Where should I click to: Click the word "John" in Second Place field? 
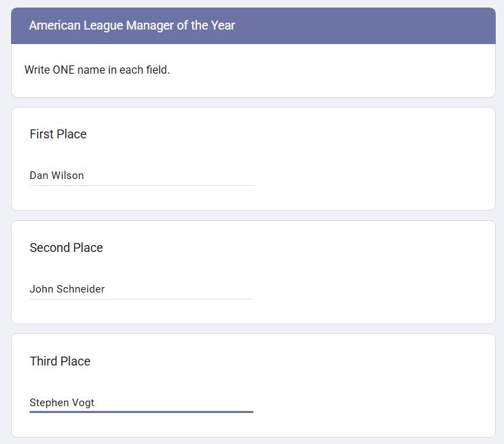tap(41, 289)
